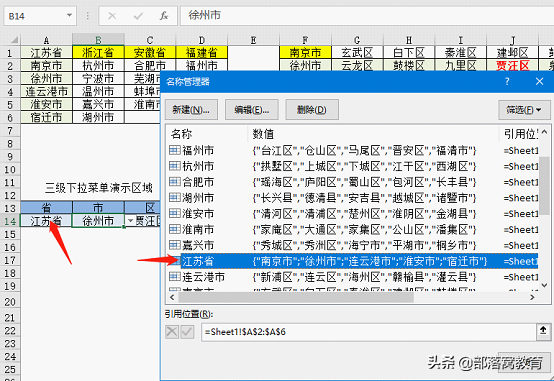Click the 引用位置 column header
This screenshot has height=381, width=554.
[x=519, y=134]
